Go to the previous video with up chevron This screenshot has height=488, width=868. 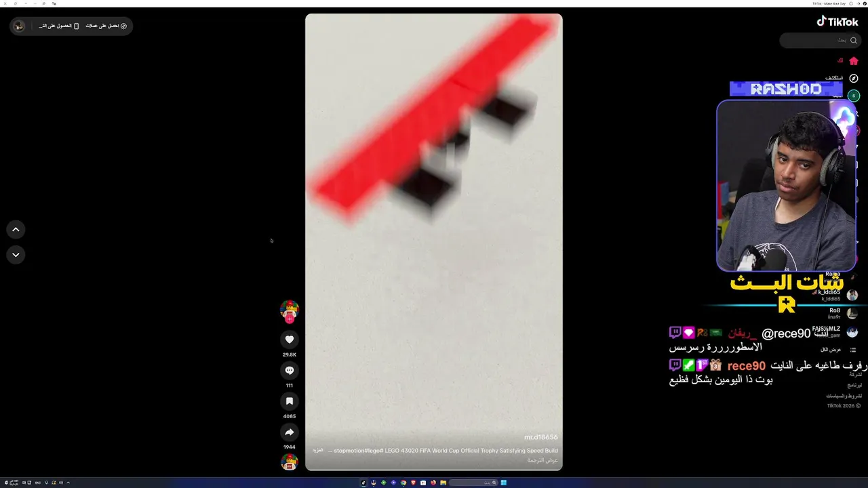click(16, 230)
